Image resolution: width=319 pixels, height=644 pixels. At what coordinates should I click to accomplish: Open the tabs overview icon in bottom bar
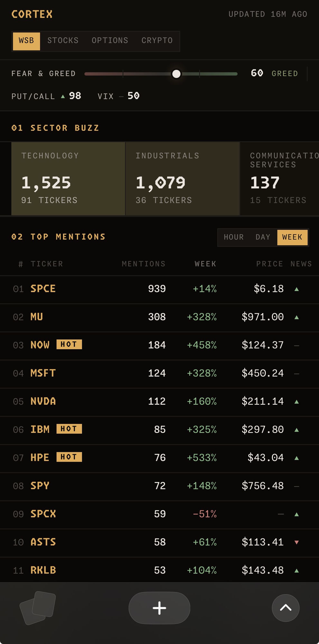click(38, 608)
